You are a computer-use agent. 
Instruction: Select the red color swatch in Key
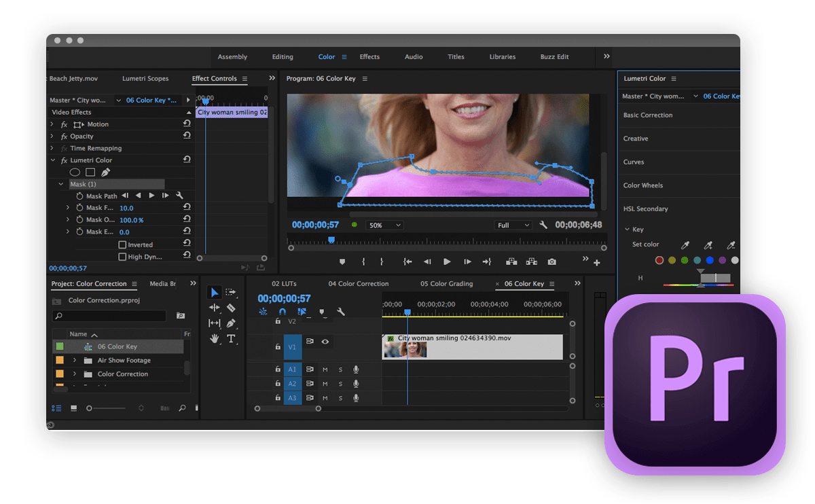[659, 260]
